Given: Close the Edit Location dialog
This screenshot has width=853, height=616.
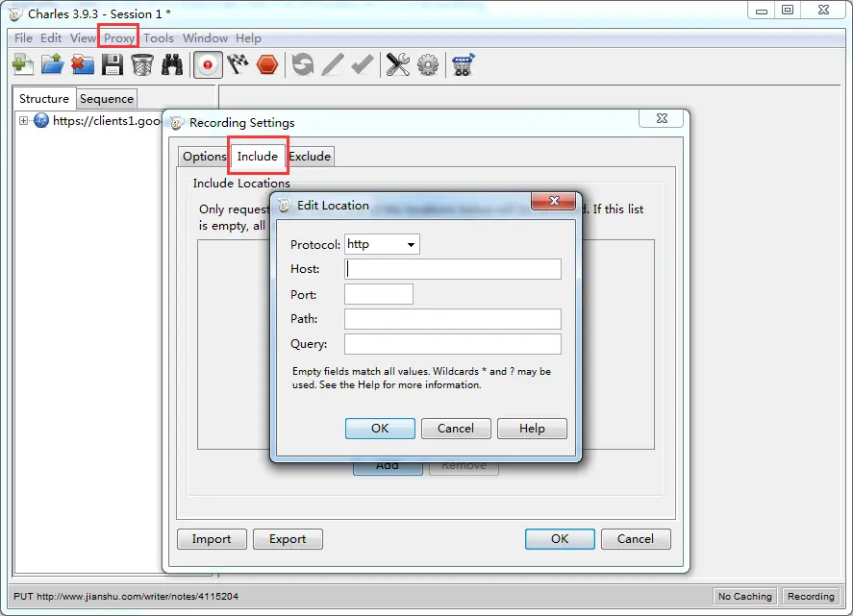Looking at the screenshot, I should (x=553, y=201).
